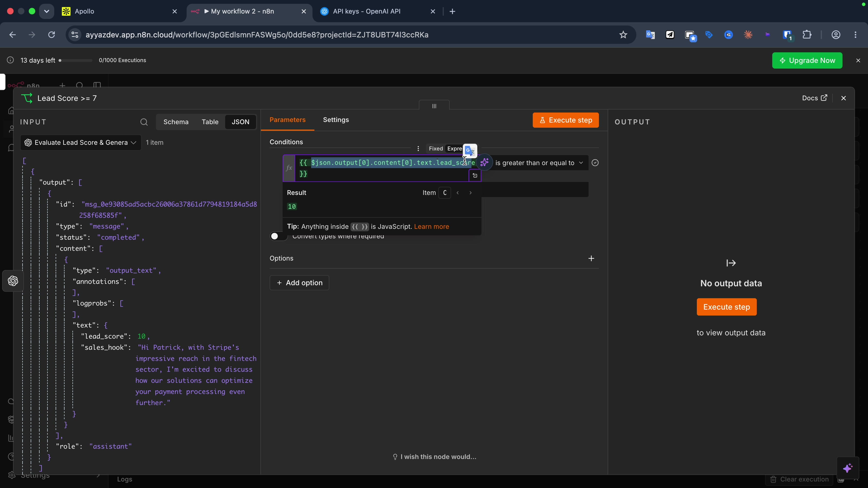Viewport: 868px width, 488px height.
Task: Click the info icon beside 13 days left
Action: point(11,60)
